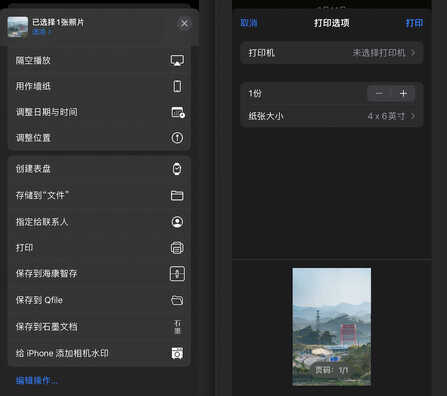Tap the calendar icon beside 调整日期与时间
Image resolution: width=447 pixels, height=396 pixels.
pyautogui.click(x=178, y=112)
